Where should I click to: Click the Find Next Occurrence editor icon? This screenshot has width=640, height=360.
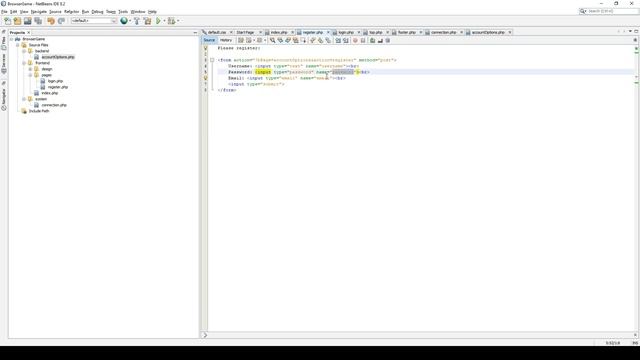(288, 40)
